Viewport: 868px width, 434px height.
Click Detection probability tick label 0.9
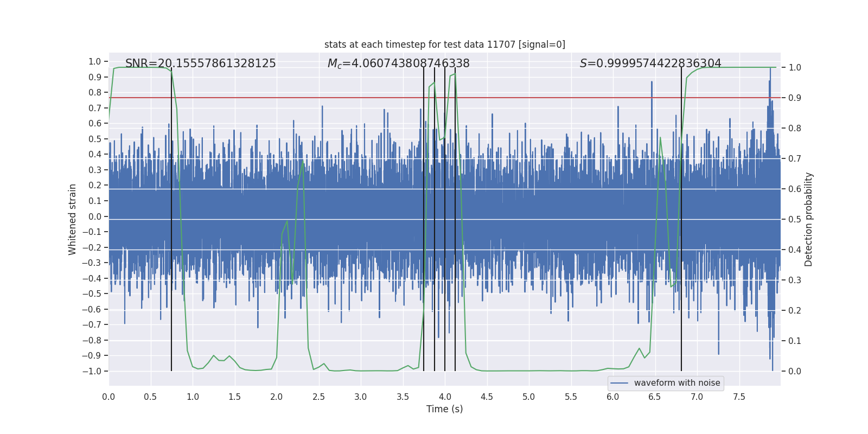[795, 98]
